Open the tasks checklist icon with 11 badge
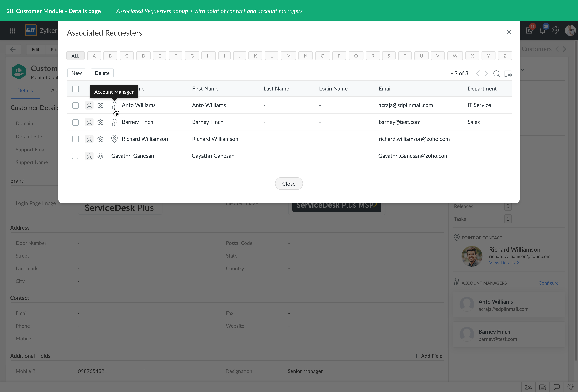 coord(529,30)
